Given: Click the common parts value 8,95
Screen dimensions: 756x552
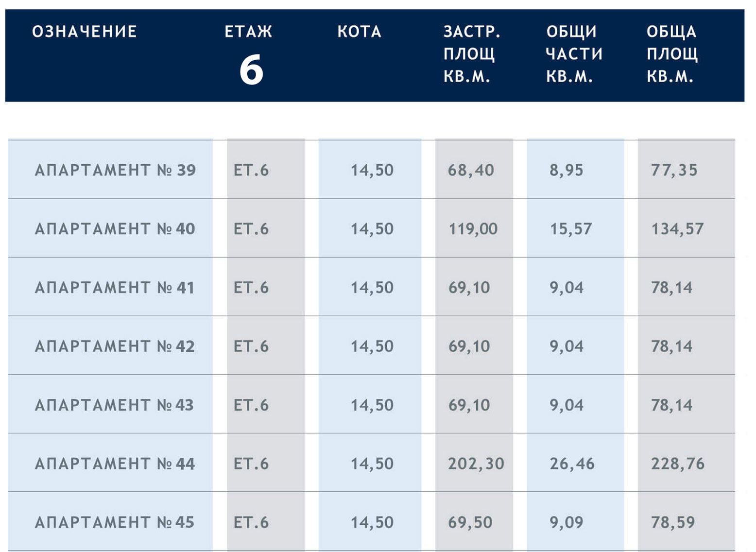Looking at the screenshot, I should click(566, 170).
